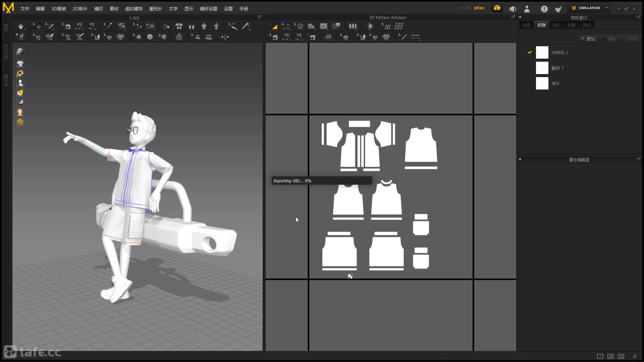Toggle the top 3D view display icon
The image size is (644, 362).
[x=20, y=51]
